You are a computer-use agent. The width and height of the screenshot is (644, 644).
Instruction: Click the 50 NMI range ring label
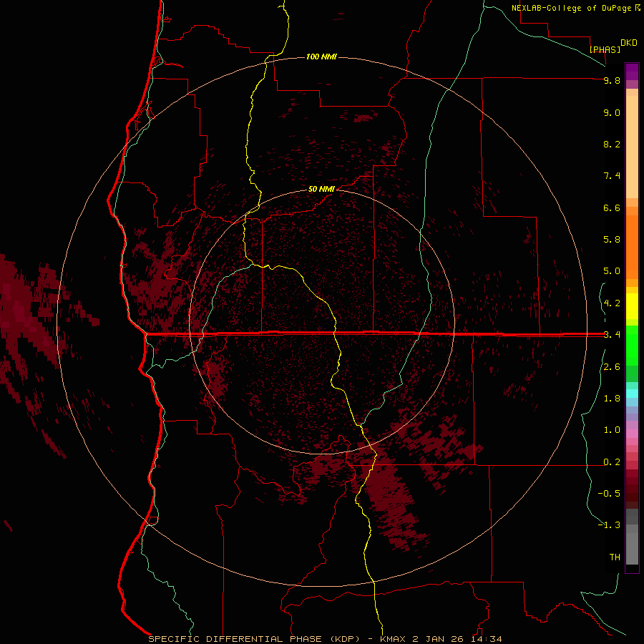tap(321, 189)
